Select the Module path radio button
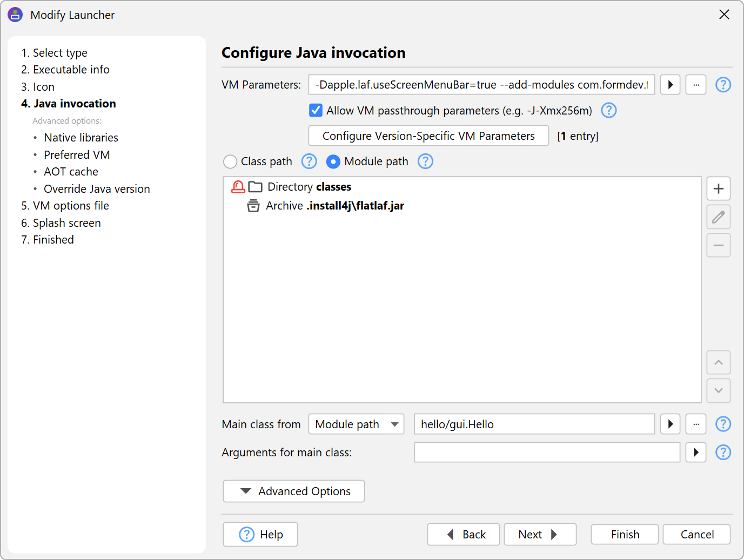 [333, 161]
